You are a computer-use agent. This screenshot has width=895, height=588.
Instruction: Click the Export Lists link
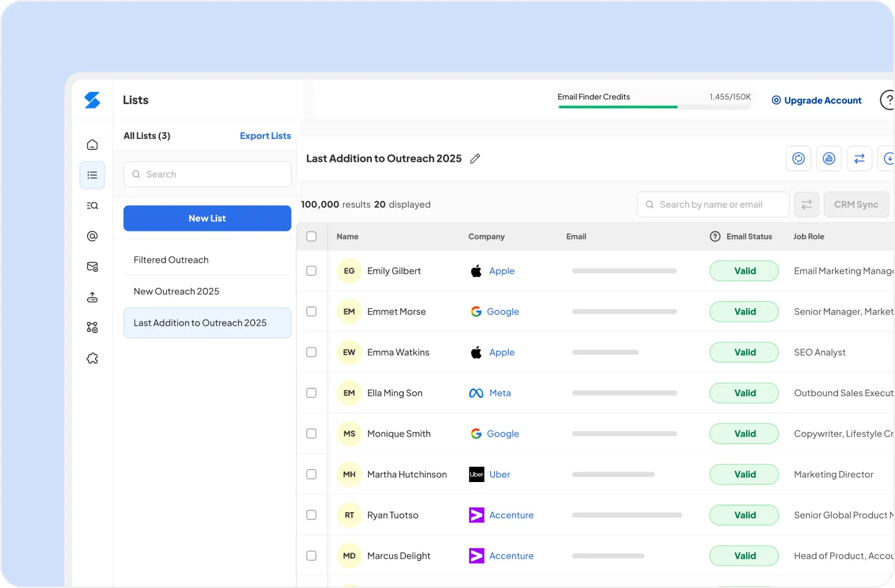pyautogui.click(x=265, y=136)
